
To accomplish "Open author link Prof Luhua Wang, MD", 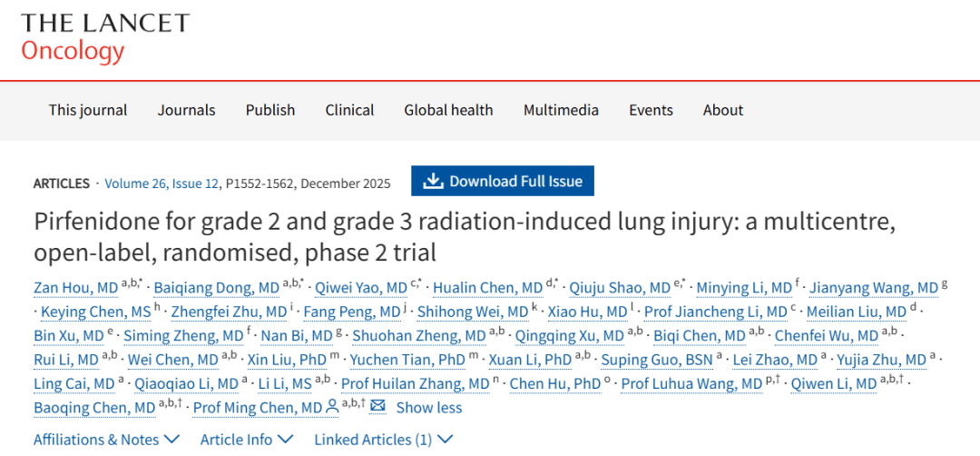I will [691, 383].
